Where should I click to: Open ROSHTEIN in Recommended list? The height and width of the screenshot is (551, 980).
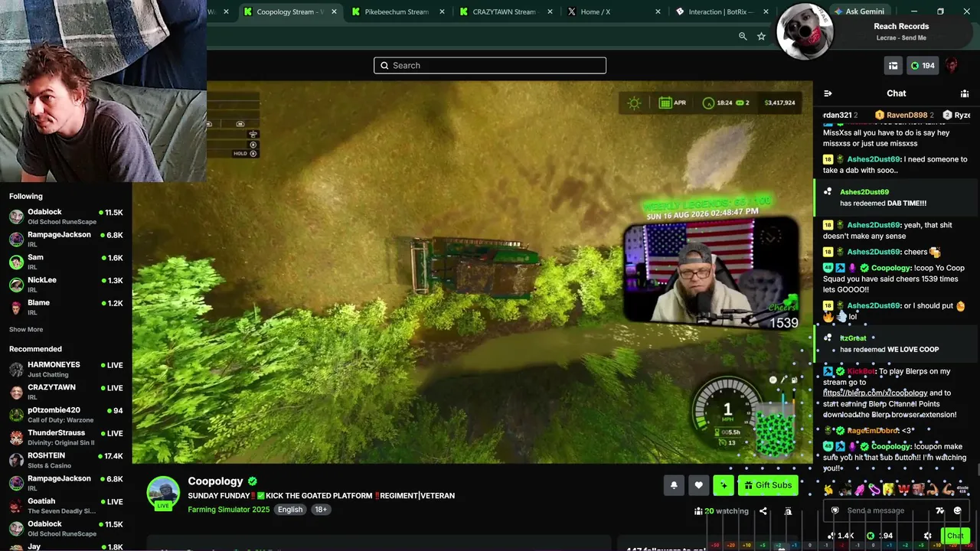tap(66, 460)
